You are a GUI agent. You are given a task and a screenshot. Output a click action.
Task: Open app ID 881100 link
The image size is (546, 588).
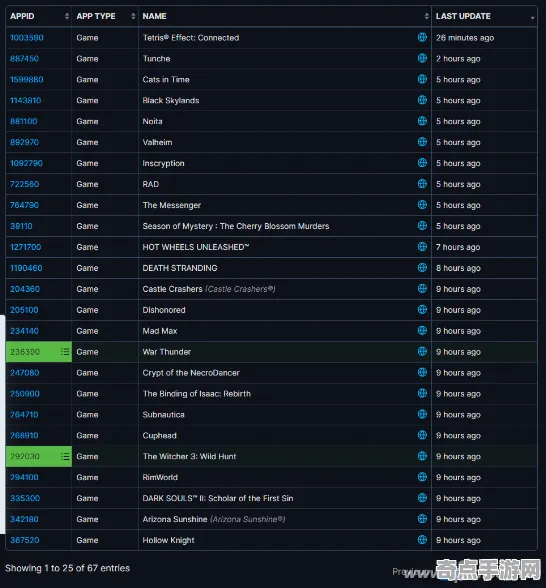24,122
